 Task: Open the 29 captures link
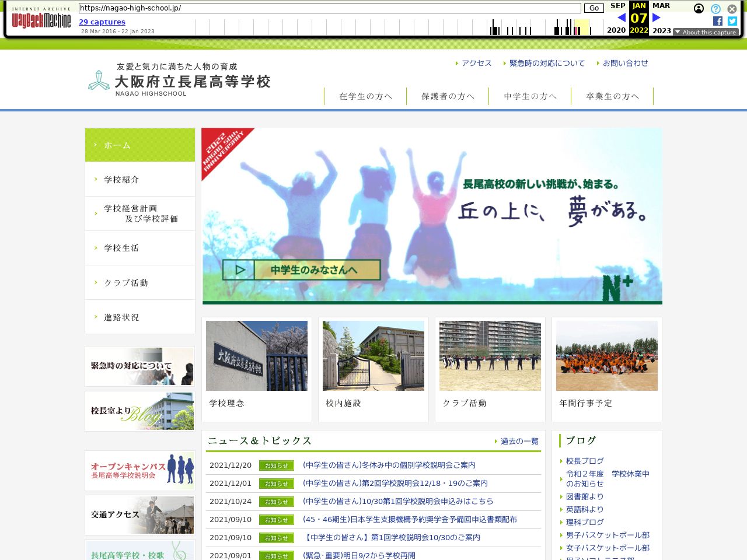[x=102, y=22]
